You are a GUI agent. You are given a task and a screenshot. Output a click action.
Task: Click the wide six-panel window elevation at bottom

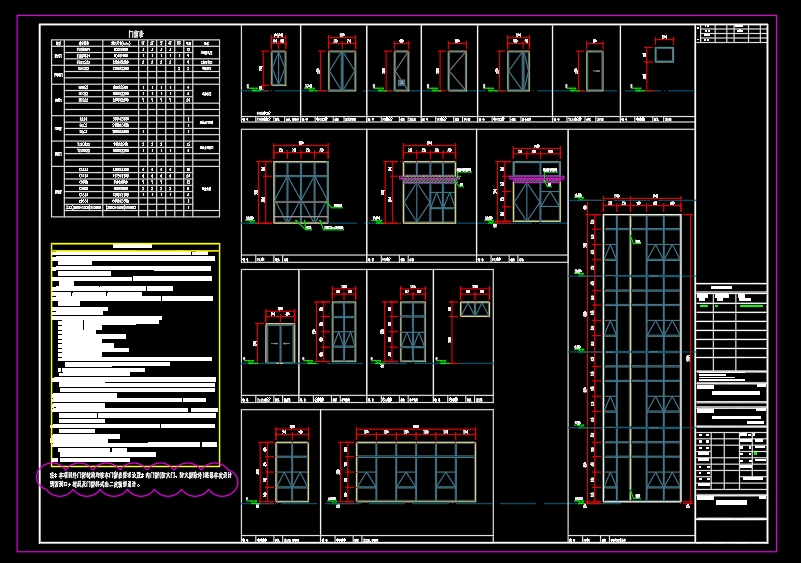(416, 472)
